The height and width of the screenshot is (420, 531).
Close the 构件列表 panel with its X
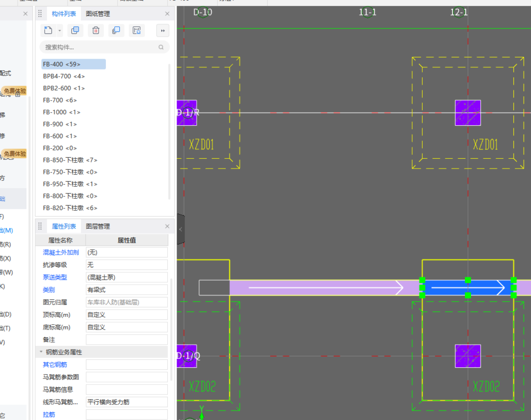pos(167,14)
